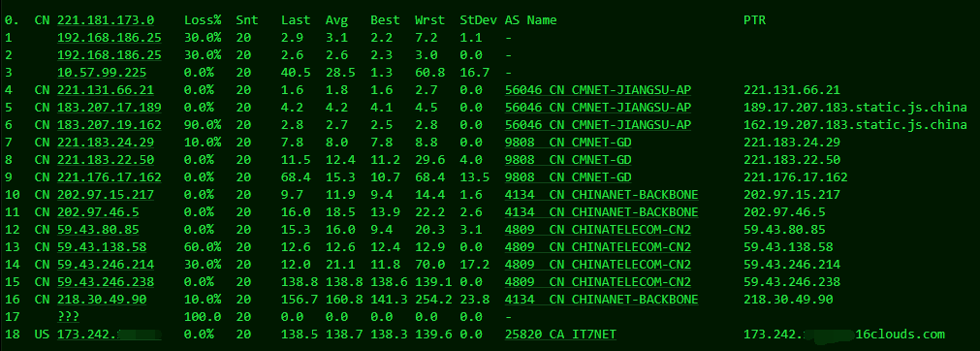This screenshot has height=351, width=980.
Task: Click IP 59.43.138.58 with 60% loss
Action: coord(102,247)
